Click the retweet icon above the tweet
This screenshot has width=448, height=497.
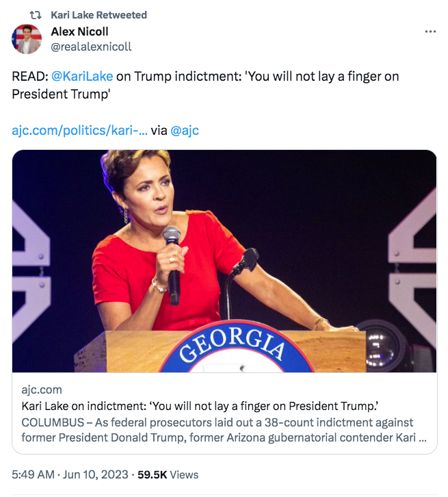pyautogui.click(x=37, y=15)
